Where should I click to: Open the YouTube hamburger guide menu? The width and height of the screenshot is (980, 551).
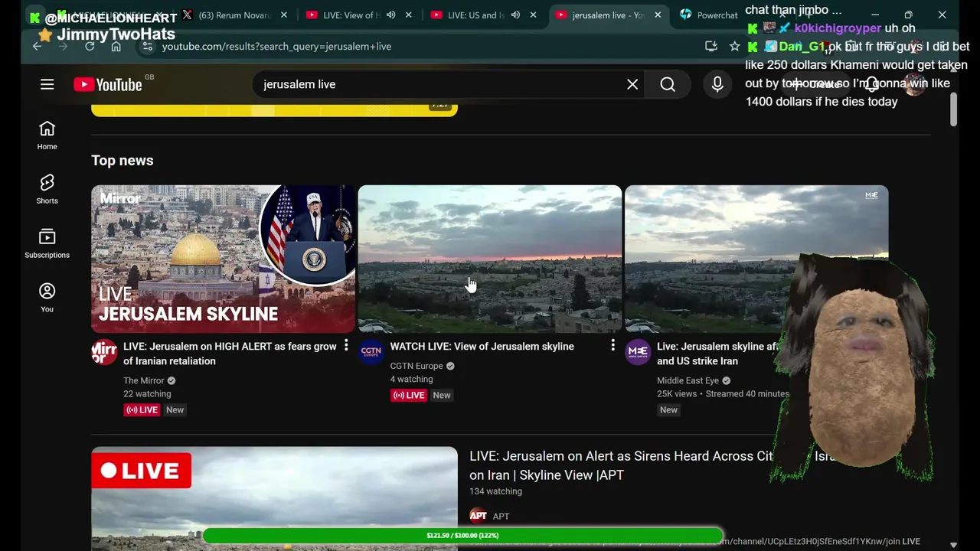47,84
